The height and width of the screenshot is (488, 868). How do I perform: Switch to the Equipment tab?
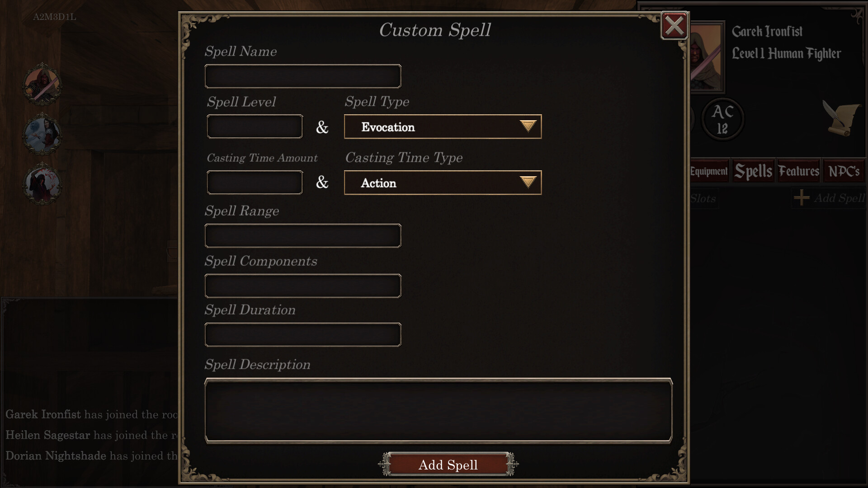(x=709, y=171)
